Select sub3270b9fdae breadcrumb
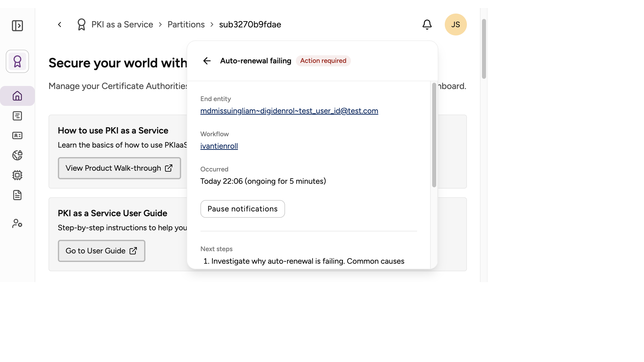Viewport: 644px width, 362px height. tap(250, 25)
